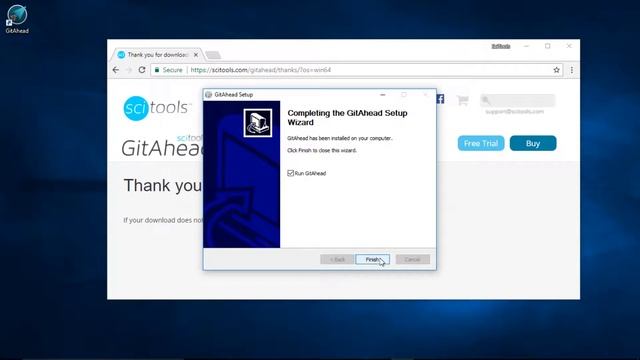The height and width of the screenshot is (360, 640).
Task: Open a new browser tab
Action: (213, 55)
